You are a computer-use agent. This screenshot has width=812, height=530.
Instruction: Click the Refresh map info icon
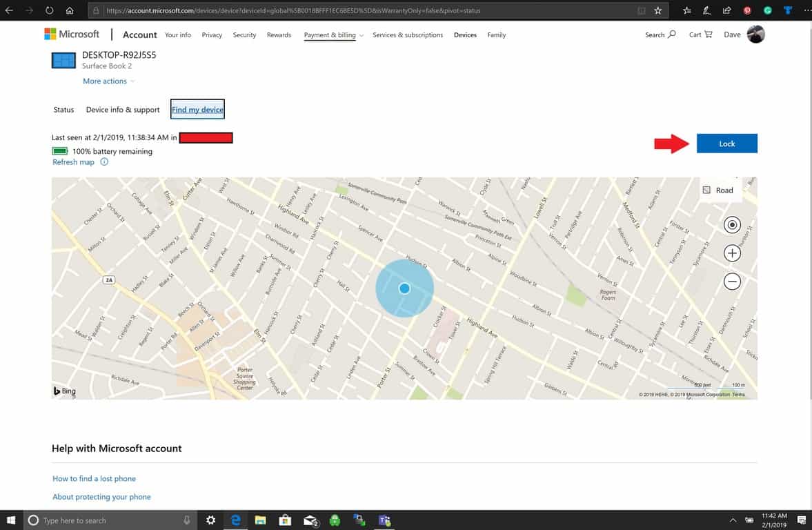[x=104, y=162]
